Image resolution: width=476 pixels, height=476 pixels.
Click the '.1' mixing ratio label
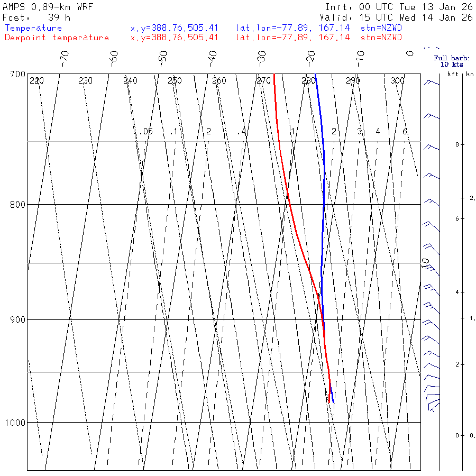click(x=173, y=132)
